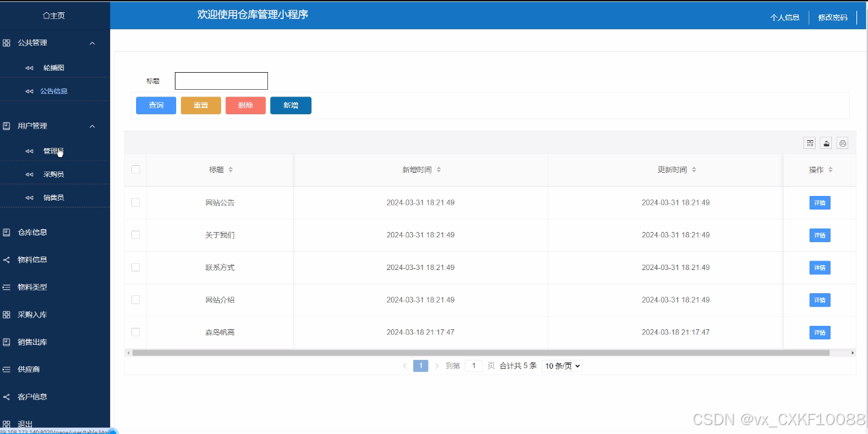Click the red 删除 button
The image size is (868, 434).
pyautogui.click(x=246, y=105)
